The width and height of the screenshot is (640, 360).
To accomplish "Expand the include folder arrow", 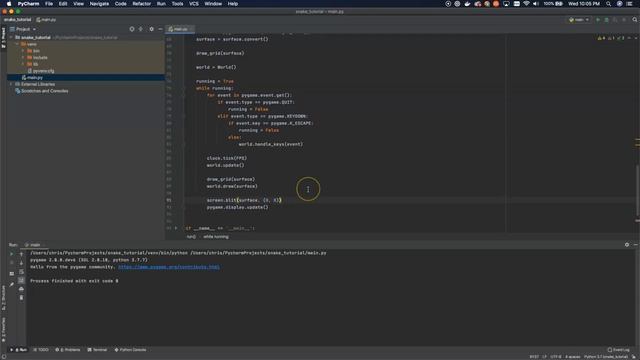I will coord(23,58).
